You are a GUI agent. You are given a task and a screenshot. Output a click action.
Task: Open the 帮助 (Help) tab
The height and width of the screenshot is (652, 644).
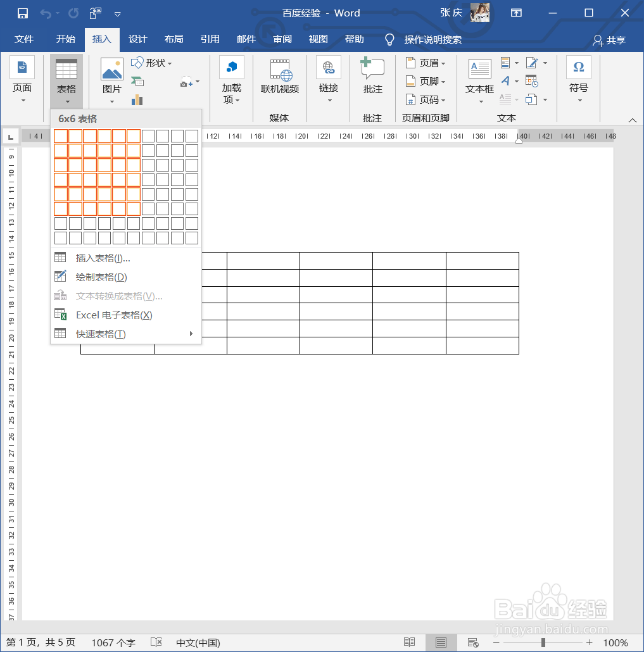coord(355,39)
